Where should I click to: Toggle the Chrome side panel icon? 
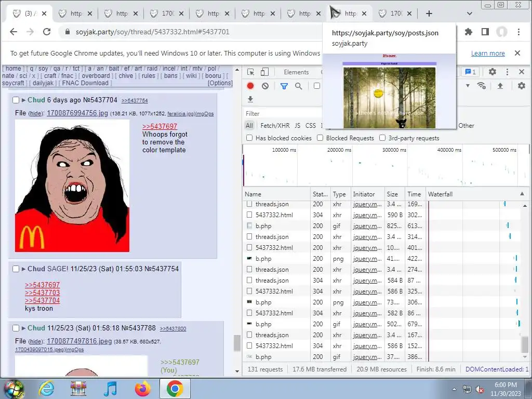click(x=485, y=32)
